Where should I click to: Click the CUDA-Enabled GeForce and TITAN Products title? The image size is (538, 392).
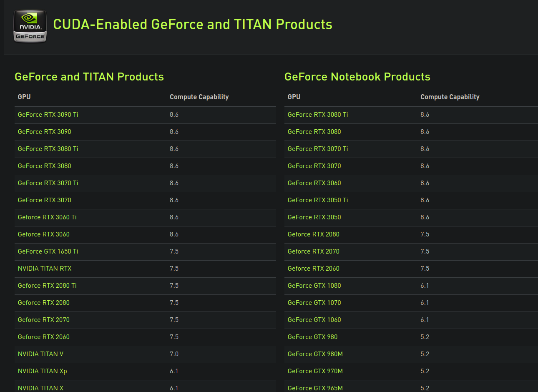click(193, 25)
